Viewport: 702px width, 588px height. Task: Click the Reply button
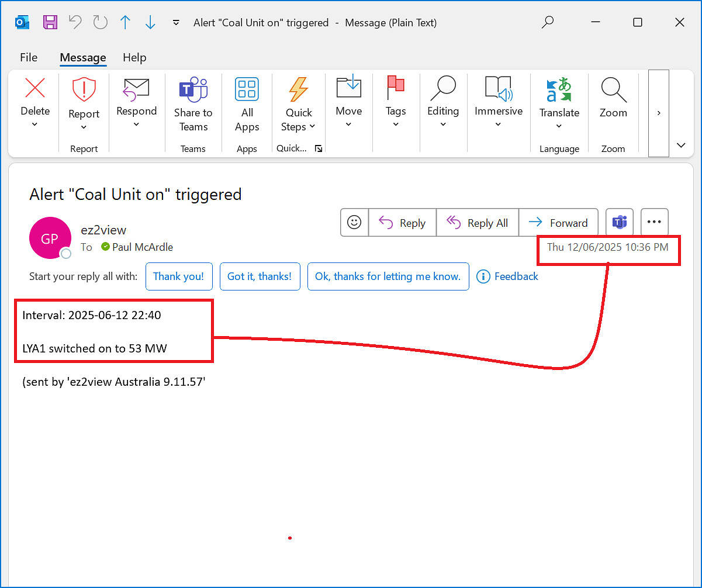402,223
